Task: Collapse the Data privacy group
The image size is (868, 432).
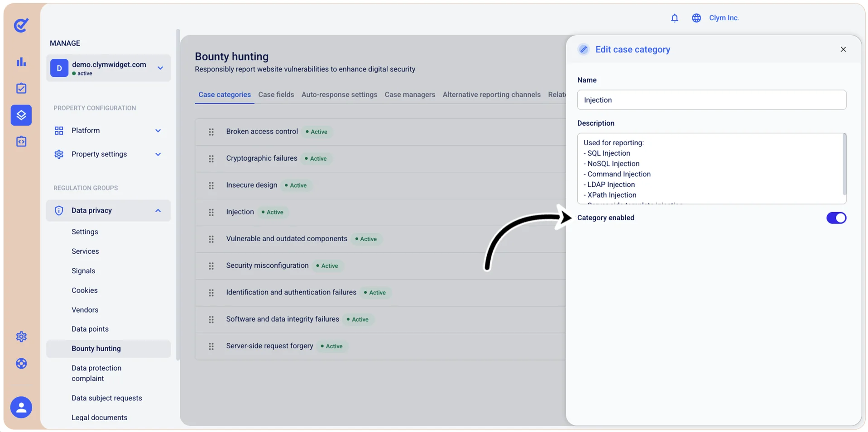Action: 108,210
